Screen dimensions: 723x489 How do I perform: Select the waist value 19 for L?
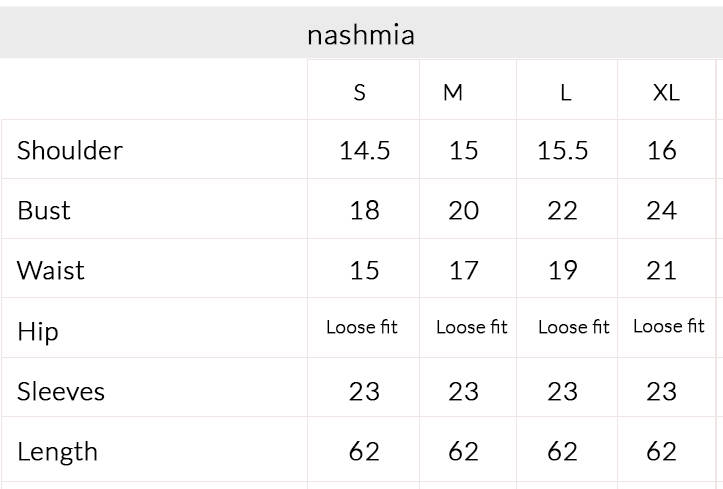563,270
